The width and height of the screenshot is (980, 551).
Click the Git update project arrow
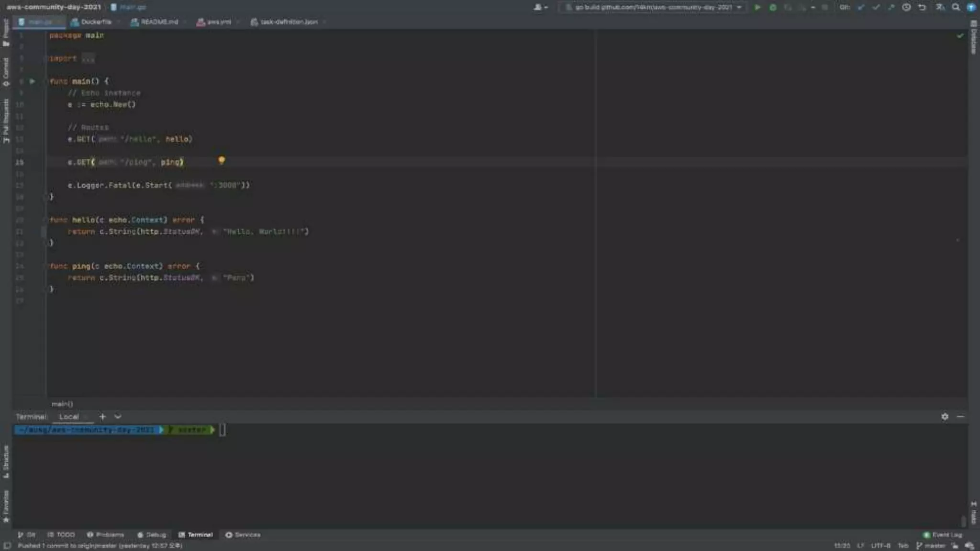click(861, 7)
